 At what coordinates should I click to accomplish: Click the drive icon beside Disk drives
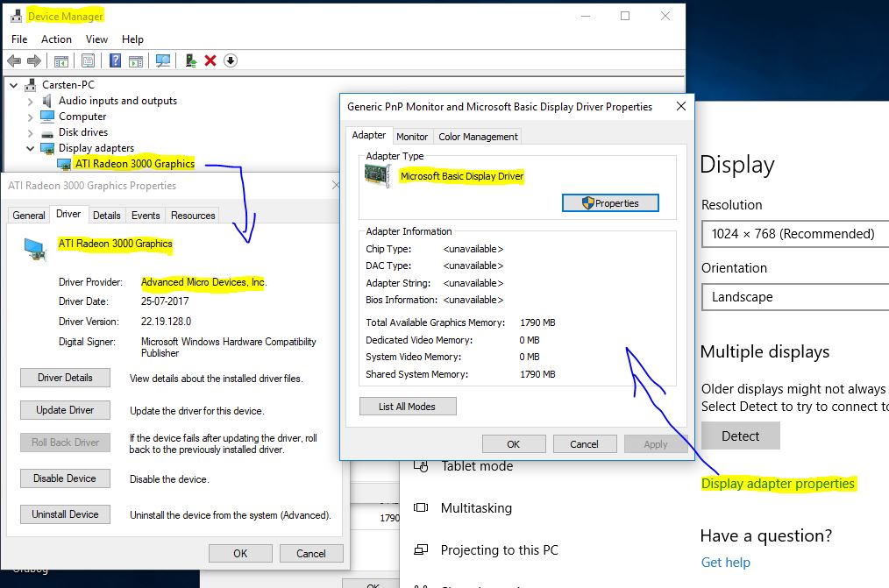click(47, 133)
